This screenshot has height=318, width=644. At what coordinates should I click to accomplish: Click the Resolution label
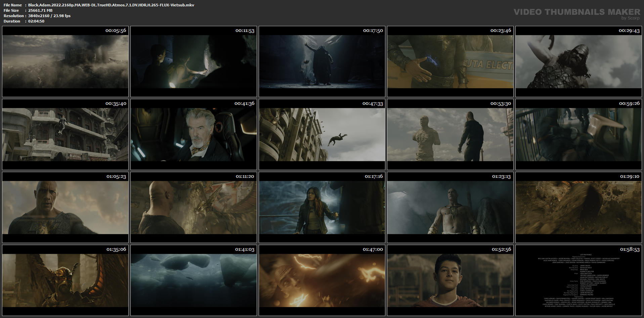pos(14,16)
